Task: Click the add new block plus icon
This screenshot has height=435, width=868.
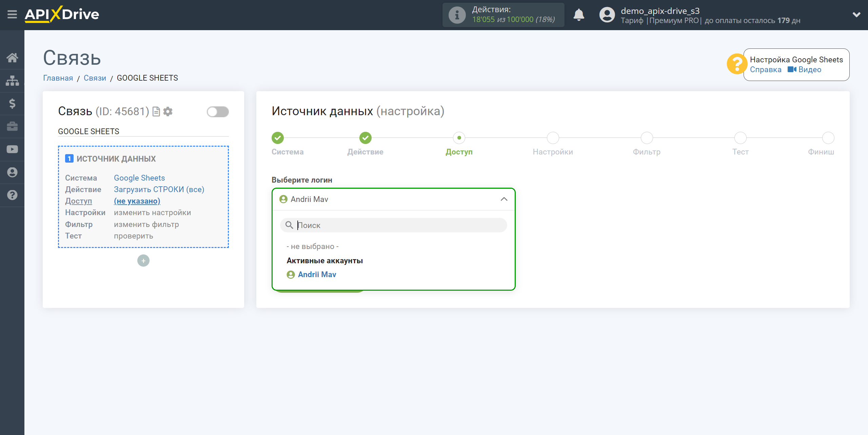Action: click(143, 261)
